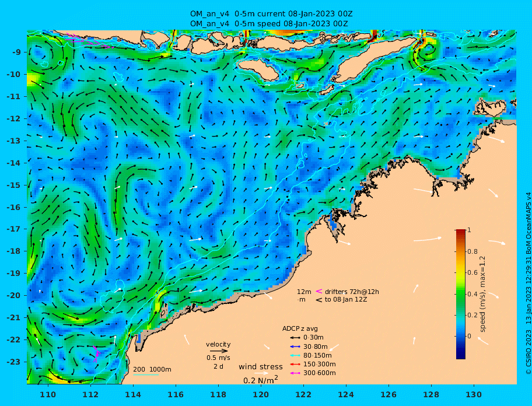Click the 'to 08-Jan 12Z' label
The image size is (532, 406).
tap(346, 299)
